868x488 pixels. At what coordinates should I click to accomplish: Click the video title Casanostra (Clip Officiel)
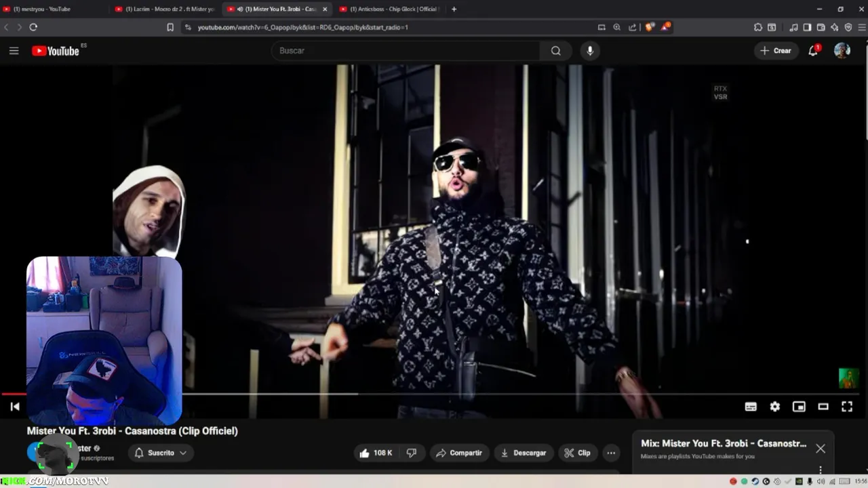coord(132,431)
